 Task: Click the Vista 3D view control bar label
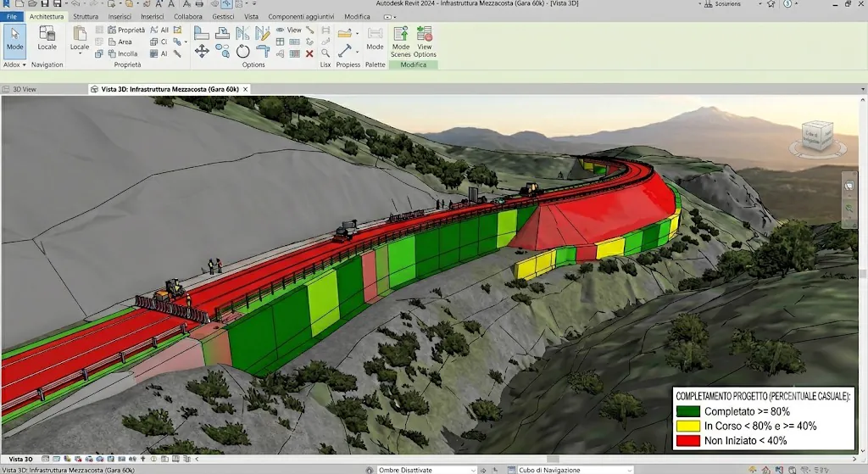[21, 459]
